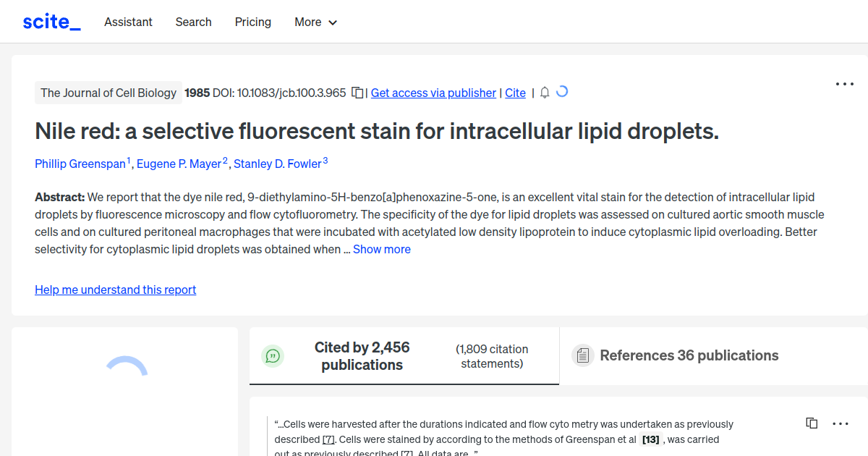868x456 pixels.
Task: Open the ellipsis menu on the citation snippet
Action: [x=841, y=423]
